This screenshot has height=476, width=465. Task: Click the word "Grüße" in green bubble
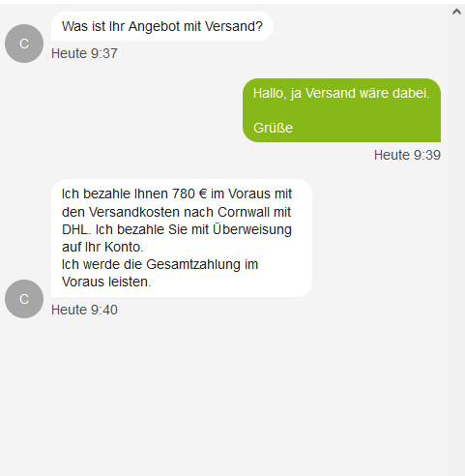tap(273, 128)
